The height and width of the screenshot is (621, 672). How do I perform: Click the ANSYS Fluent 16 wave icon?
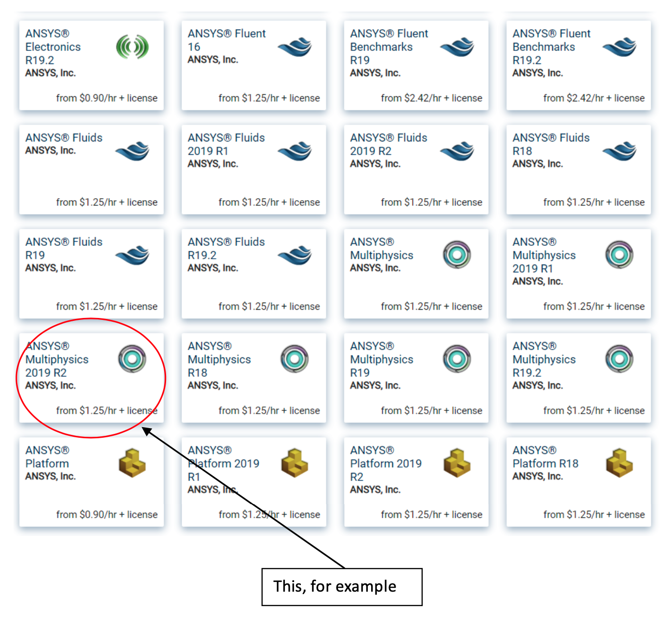[x=295, y=47]
